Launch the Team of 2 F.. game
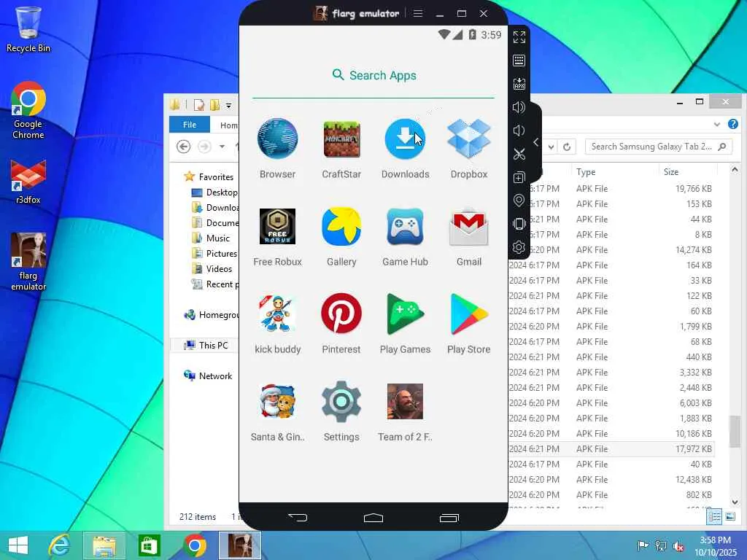The width and height of the screenshot is (747, 560). (405, 402)
